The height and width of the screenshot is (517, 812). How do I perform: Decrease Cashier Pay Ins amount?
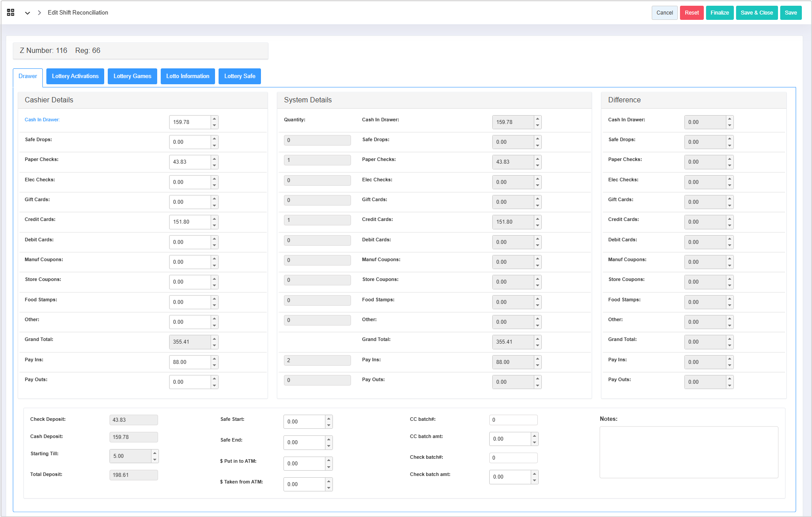215,366
